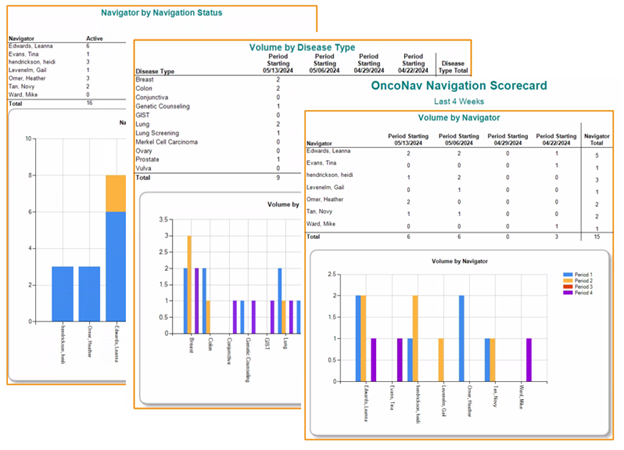Click the Active column header in status table

(96, 39)
